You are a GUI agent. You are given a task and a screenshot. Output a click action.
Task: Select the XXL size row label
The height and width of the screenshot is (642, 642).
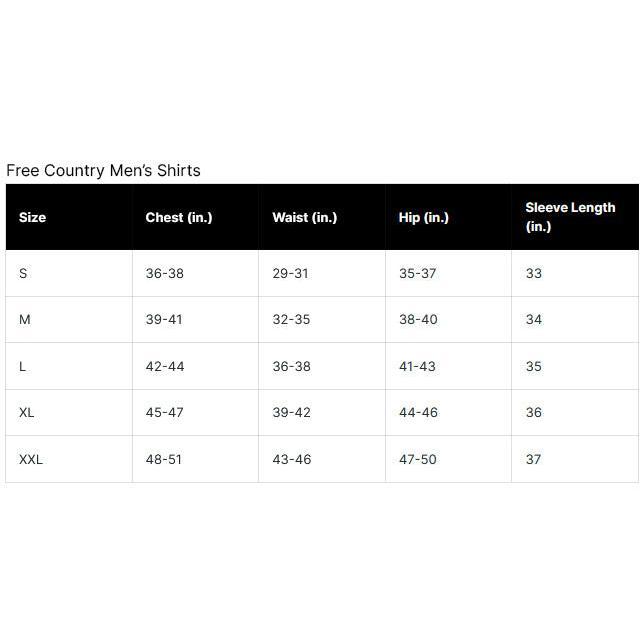coord(31,460)
